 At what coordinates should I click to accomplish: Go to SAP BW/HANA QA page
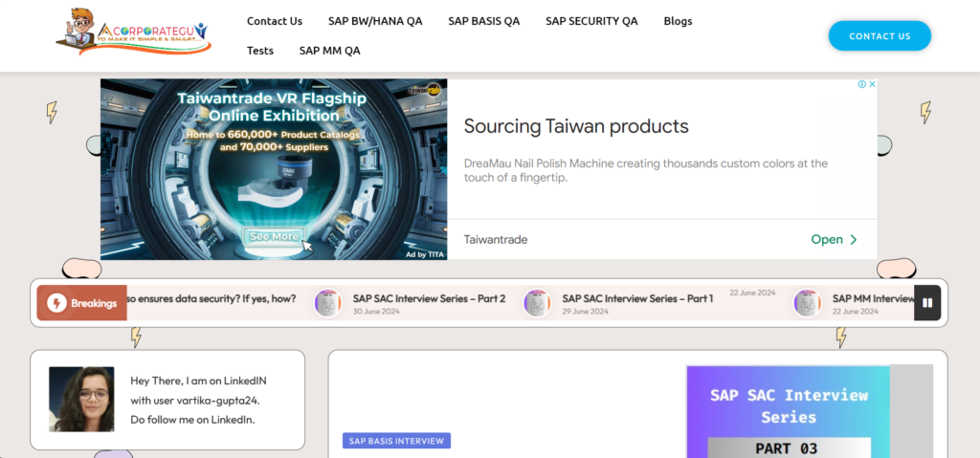tap(375, 21)
